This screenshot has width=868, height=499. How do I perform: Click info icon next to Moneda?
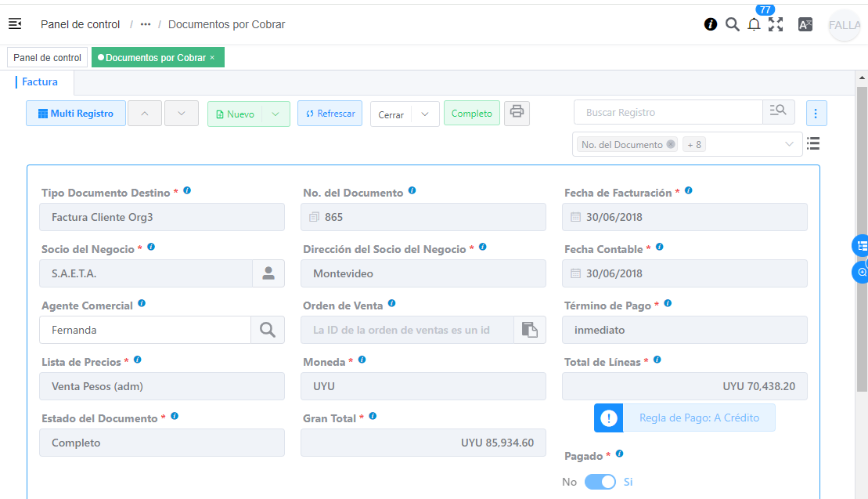(x=362, y=360)
